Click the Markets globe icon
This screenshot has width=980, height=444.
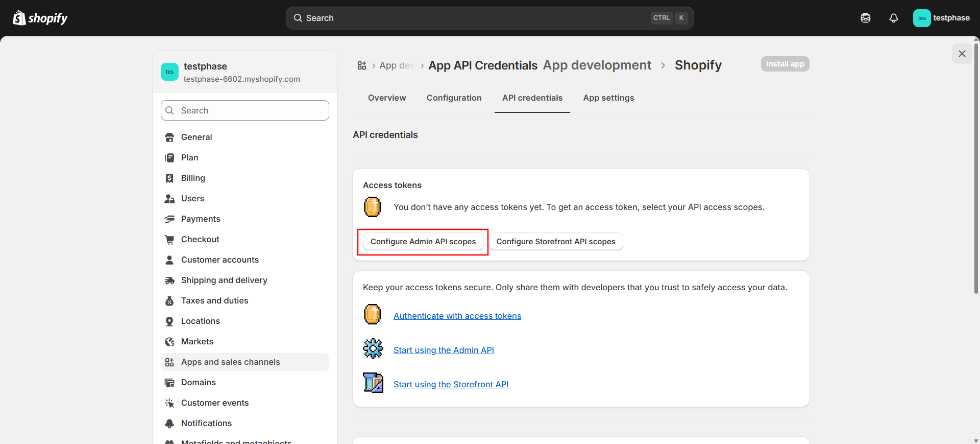pos(169,342)
